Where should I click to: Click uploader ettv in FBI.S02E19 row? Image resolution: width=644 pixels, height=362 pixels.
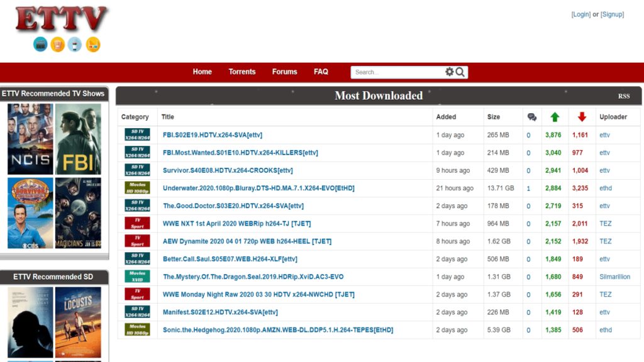pyautogui.click(x=604, y=135)
